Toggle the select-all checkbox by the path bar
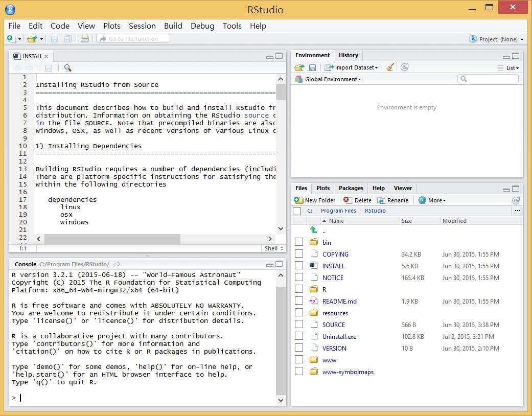532x416 pixels. click(x=297, y=211)
